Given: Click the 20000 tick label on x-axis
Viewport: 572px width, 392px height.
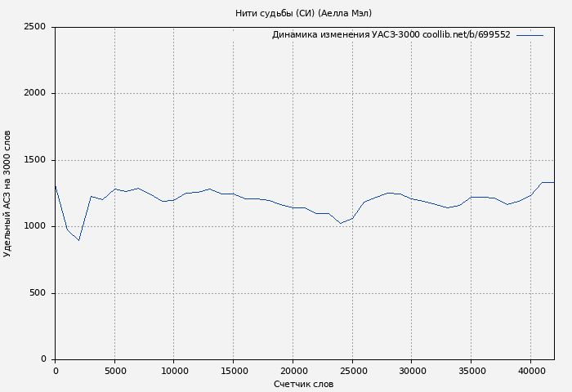Looking at the screenshot, I should click(293, 371).
